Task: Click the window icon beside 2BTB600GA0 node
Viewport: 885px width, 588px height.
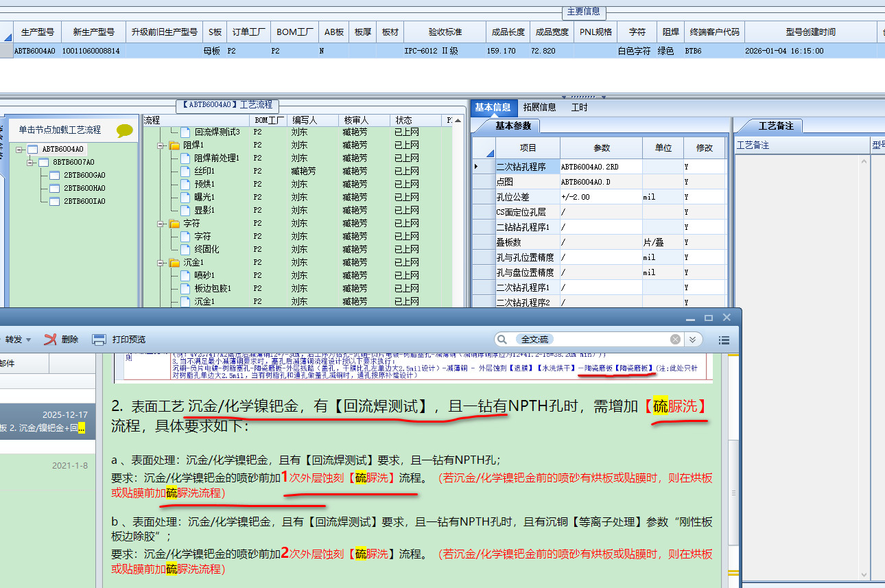Action: 55,175
